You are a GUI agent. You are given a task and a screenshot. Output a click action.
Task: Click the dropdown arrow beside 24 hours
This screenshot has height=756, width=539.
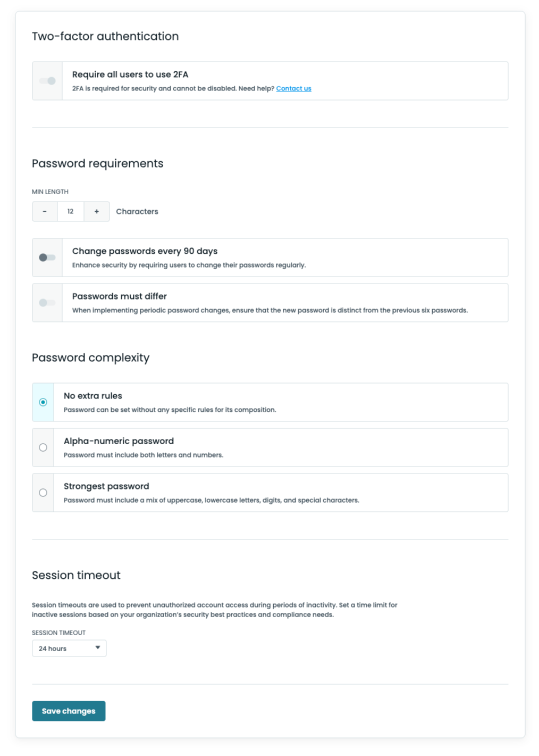[x=98, y=648]
